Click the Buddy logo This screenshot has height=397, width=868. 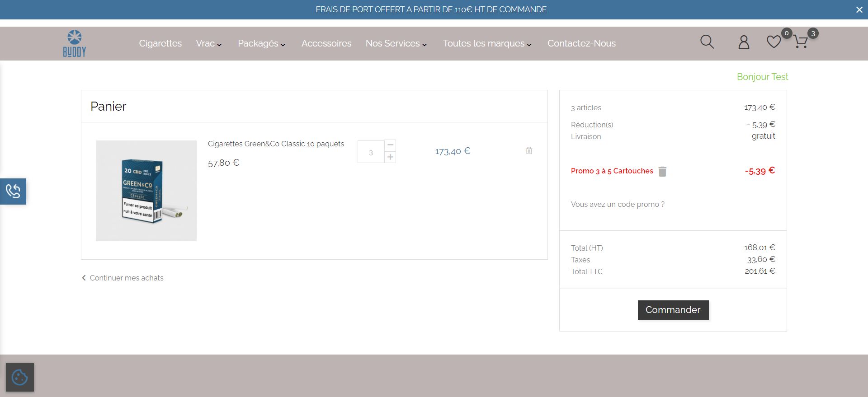(x=74, y=43)
